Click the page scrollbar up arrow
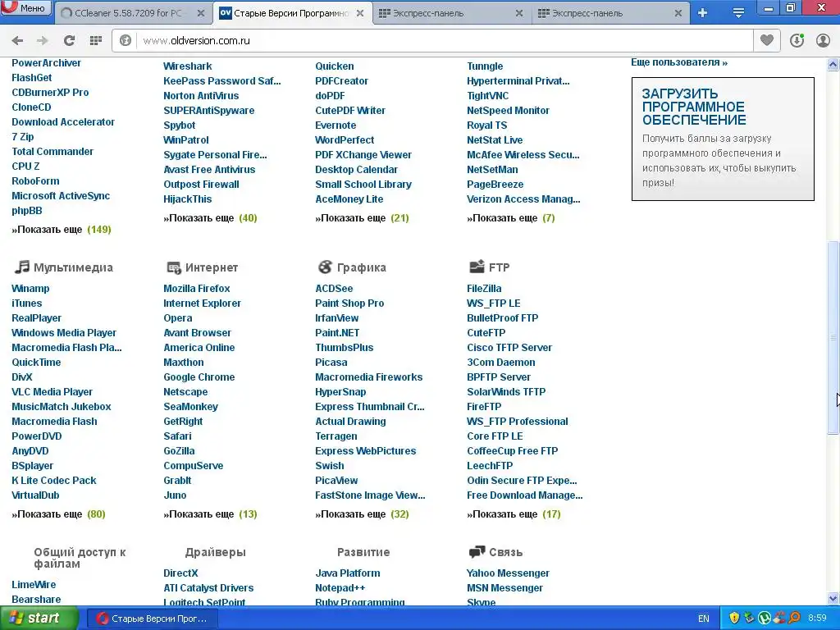 click(833, 64)
